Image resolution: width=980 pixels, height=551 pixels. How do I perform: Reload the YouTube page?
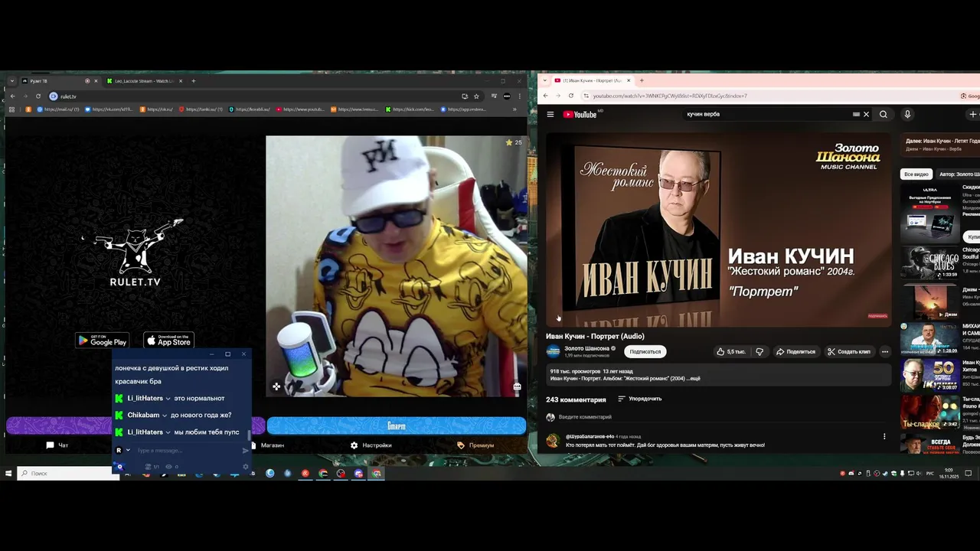(571, 96)
